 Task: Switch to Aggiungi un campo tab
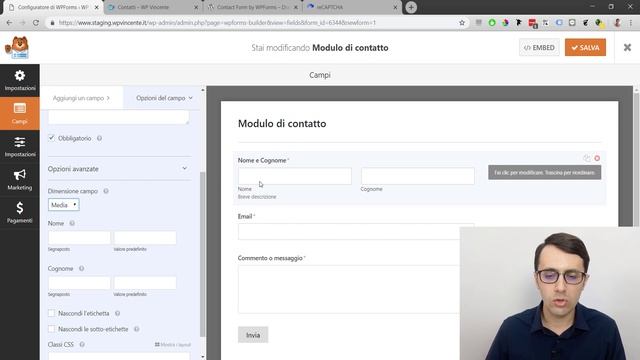pyautogui.click(x=81, y=98)
